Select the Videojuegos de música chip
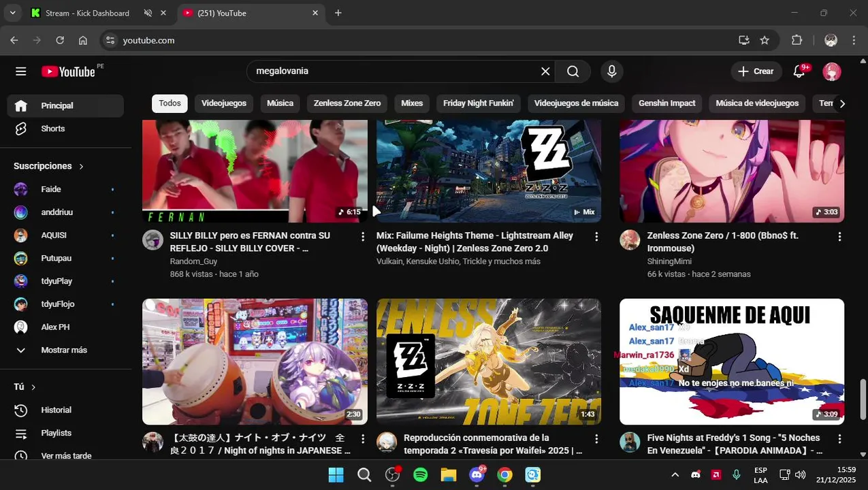Image resolution: width=868 pixels, height=490 pixels. click(x=576, y=103)
